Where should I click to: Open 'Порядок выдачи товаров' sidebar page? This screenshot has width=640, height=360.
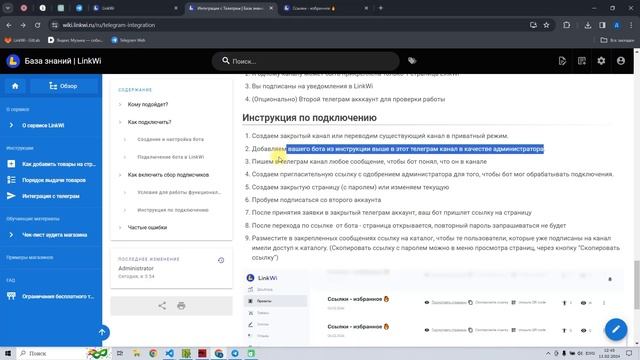coord(51,180)
